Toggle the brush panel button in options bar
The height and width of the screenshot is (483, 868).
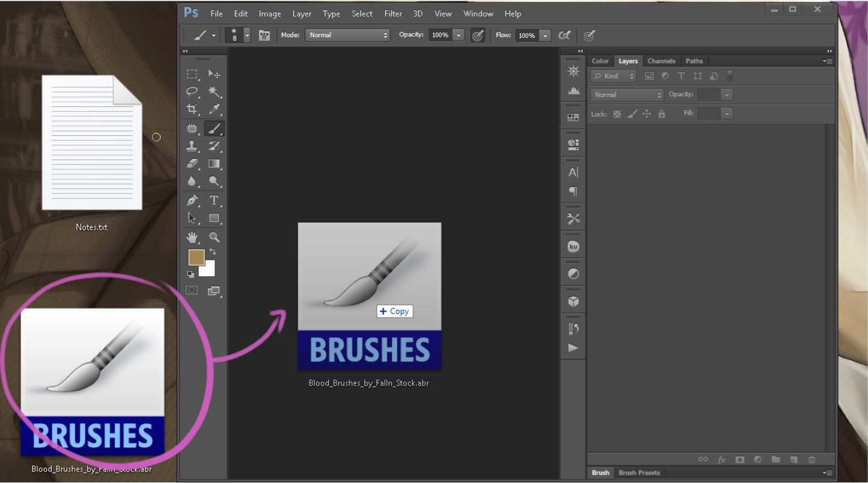[264, 35]
